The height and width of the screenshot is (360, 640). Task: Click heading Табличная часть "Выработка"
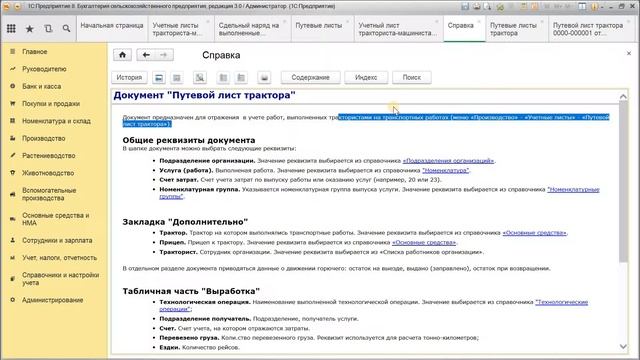[x=191, y=291]
